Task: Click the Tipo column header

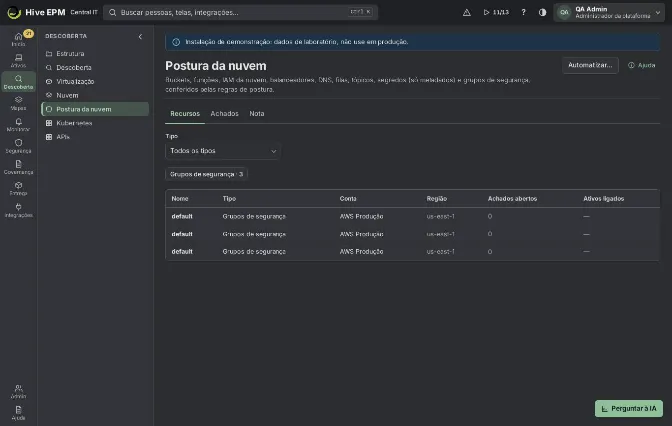Action: click(x=229, y=199)
